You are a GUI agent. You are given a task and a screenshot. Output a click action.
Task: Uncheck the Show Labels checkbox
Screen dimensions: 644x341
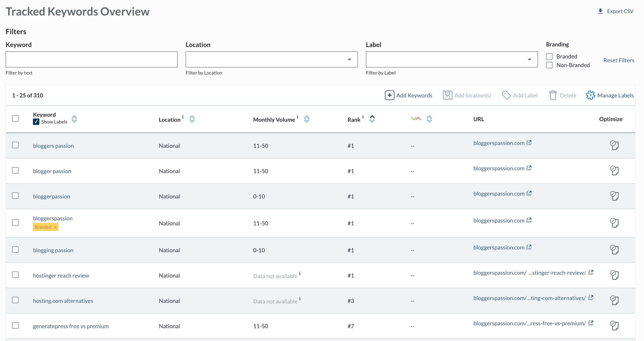[36, 122]
